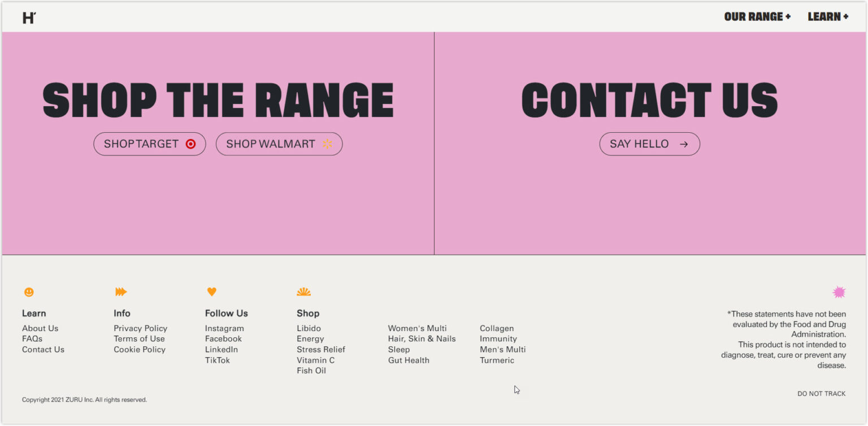Enable the DO NOT TRACK option
This screenshot has height=426, width=868.
[x=822, y=393]
